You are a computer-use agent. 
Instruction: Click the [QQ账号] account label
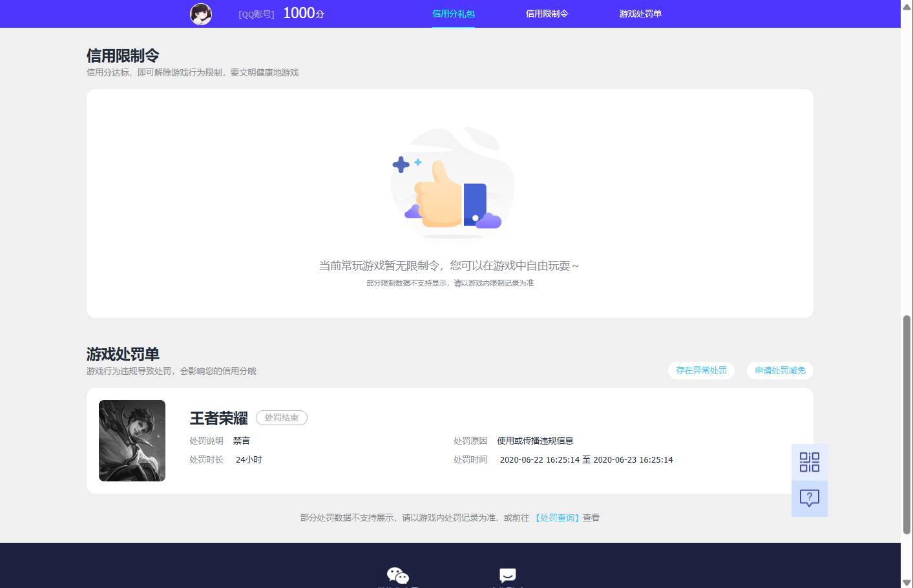(257, 14)
